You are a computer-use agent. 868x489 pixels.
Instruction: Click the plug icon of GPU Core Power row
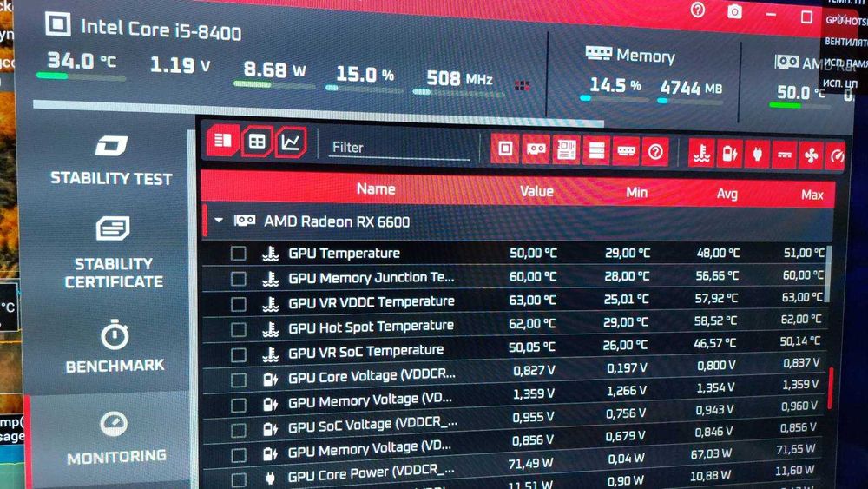point(270,478)
